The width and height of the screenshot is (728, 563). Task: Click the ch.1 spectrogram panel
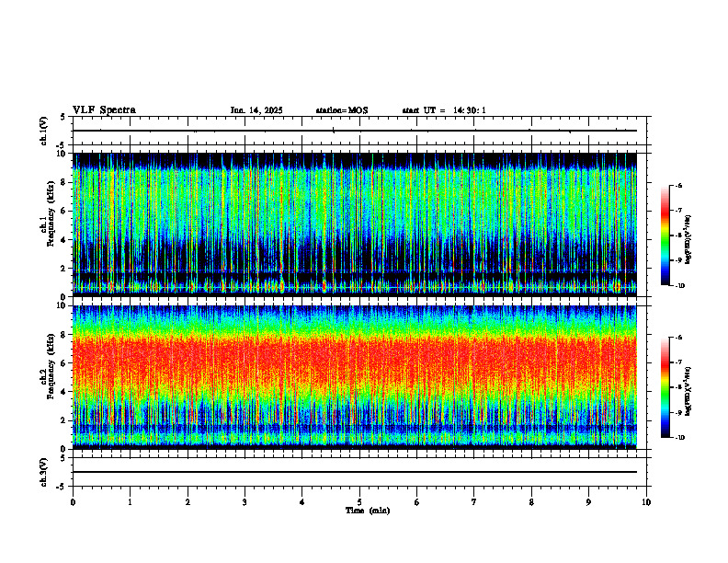point(355,224)
